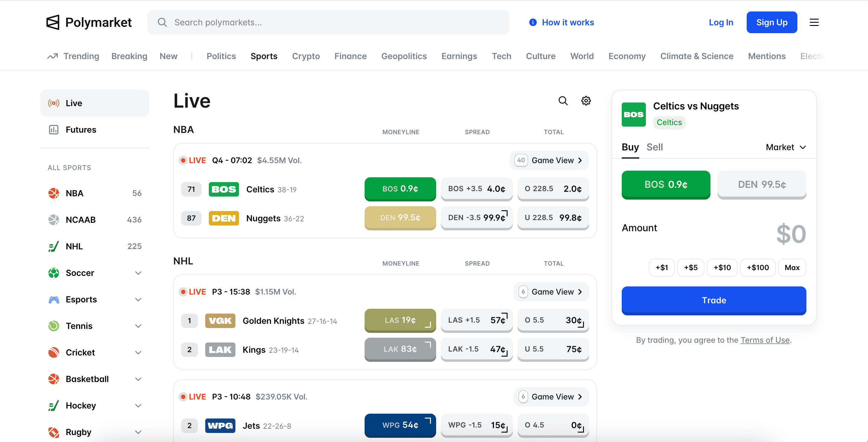Open the Live settings gear icon
Screen dimensions: 868x442
[x=586, y=101]
